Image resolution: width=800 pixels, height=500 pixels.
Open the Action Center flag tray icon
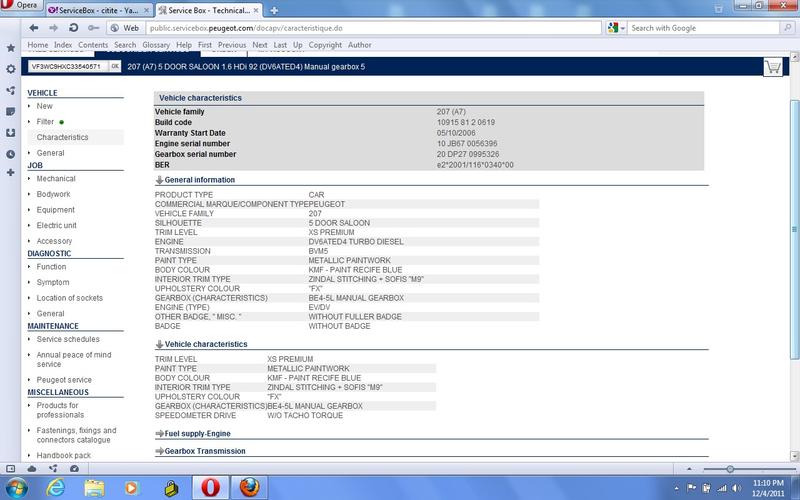691,488
